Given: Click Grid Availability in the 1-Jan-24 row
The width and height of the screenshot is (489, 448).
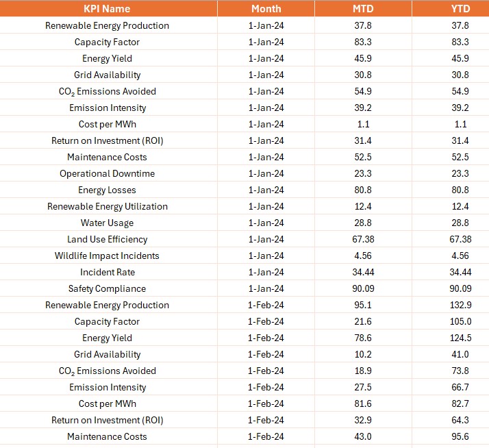Looking at the screenshot, I should 107,75.
